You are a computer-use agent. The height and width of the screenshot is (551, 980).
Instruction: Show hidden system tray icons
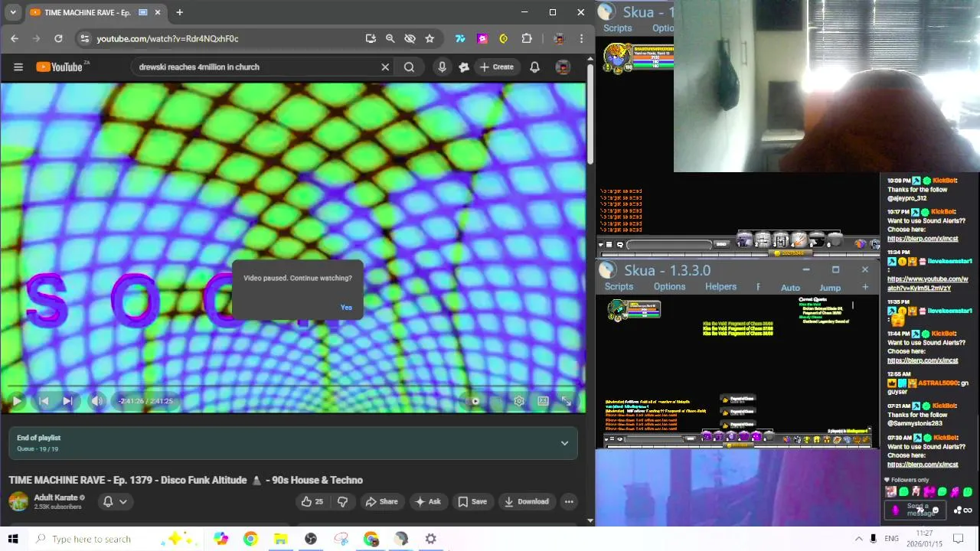point(858,539)
